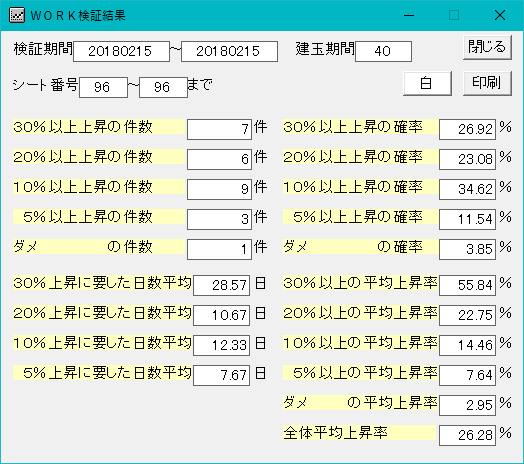Click the 20%以上上昇の確率 label
Image resolution: width=524 pixels, height=464 pixels.
pos(361,157)
